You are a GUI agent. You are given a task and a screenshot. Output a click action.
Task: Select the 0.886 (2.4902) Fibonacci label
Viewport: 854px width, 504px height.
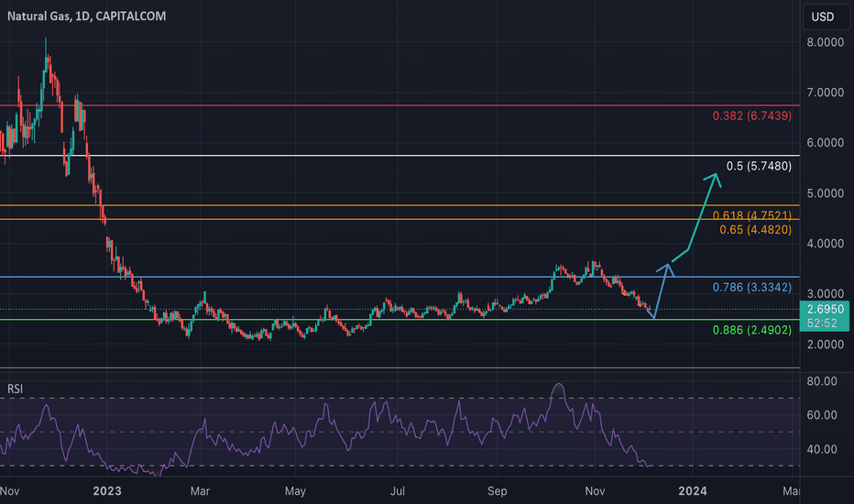pos(751,330)
